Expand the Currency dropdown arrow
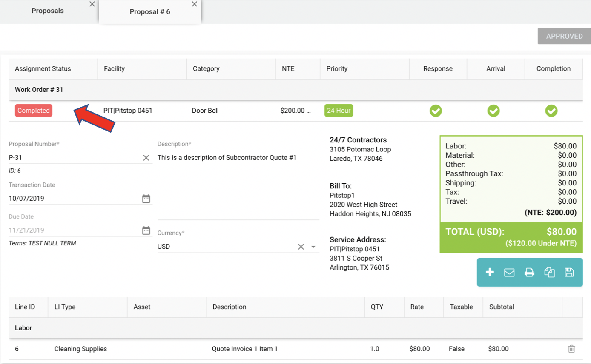This screenshot has width=591, height=364. coord(313,247)
